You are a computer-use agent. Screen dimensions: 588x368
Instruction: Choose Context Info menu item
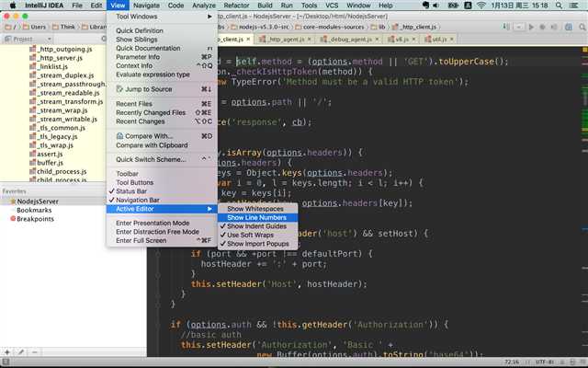162,65
